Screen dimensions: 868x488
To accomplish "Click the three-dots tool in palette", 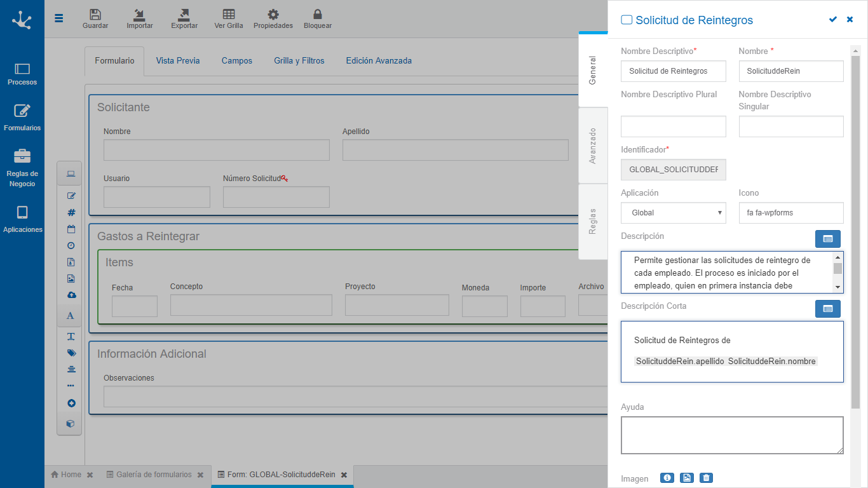I will point(71,386).
